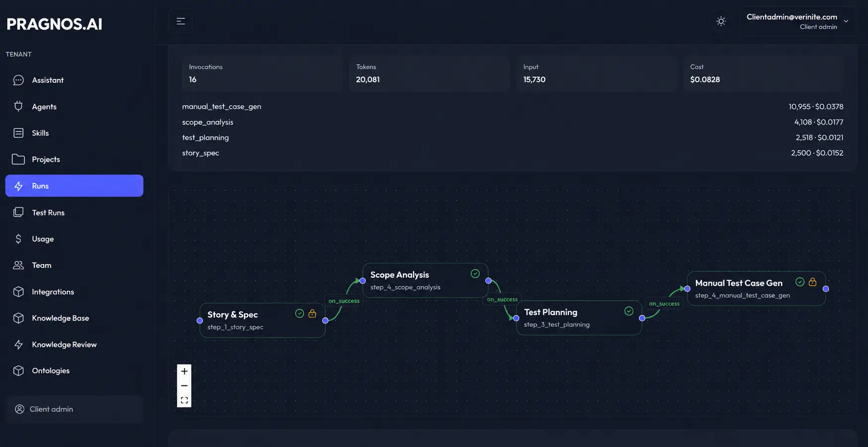Fit the workflow graph to view
The width and height of the screenshot is (868, 447).
click(184, 400)
